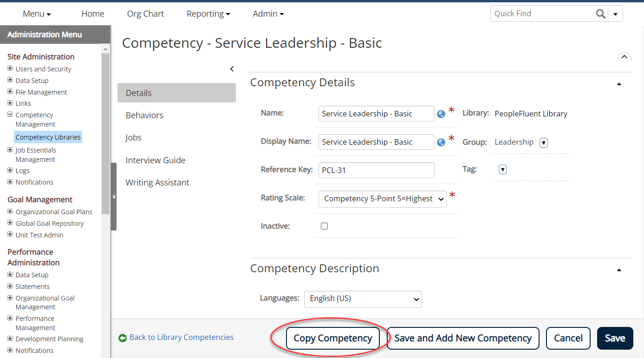Click the globe translation icon beside the Name field
This screenshot has width=644, height=358.
pos(441,114)
